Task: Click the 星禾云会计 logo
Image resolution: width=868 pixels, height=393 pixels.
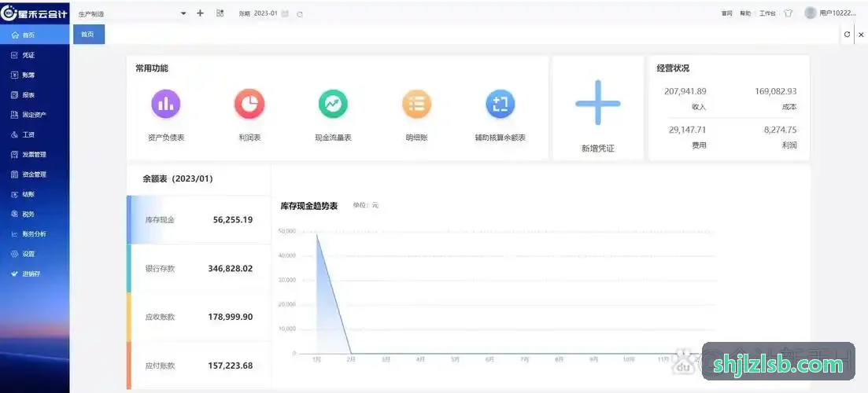Action: pos(35,13)
